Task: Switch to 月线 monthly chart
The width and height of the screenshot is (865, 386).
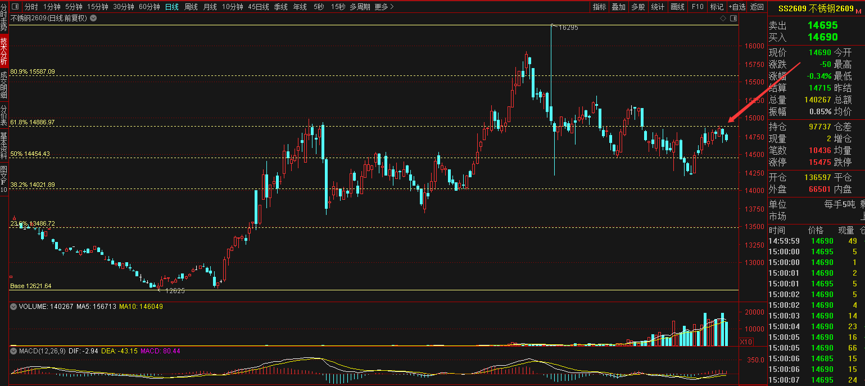Action: (x=210, y=7)
